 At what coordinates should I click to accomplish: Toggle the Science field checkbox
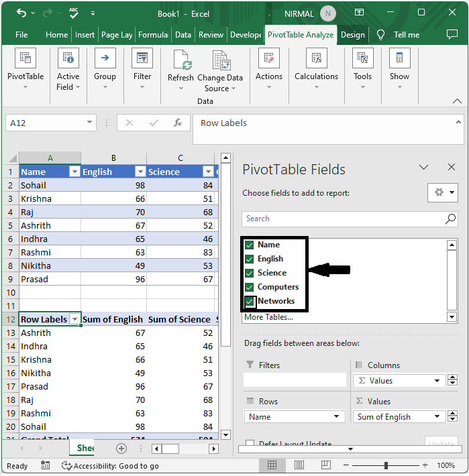click(250, 273)
